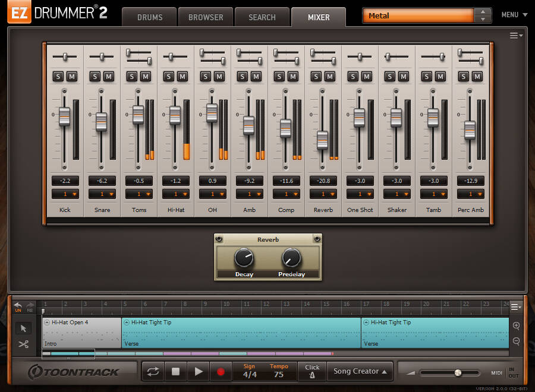Zoom out on the song track
The width and height of the screenshot is (535, 392).
point(516,342)
